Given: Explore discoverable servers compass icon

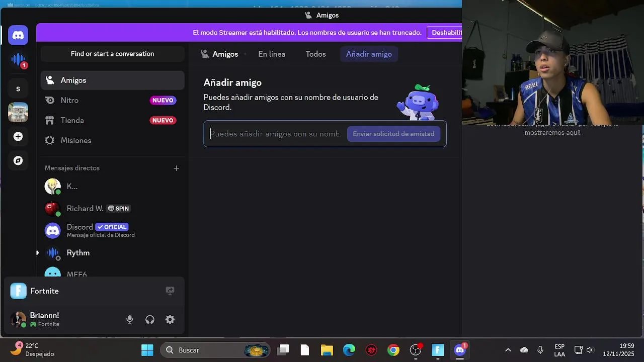Looking at the screenshot, I should click(18, 160).
